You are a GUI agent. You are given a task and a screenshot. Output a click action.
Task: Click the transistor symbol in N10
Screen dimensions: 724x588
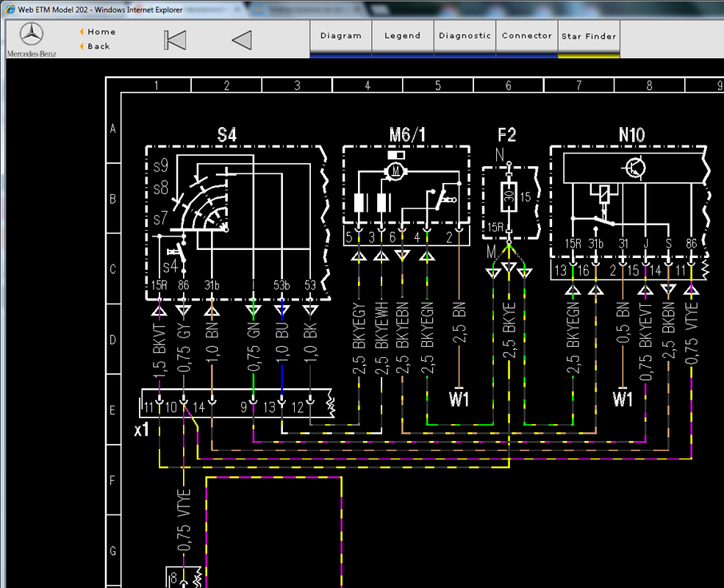tap(636, 168)
